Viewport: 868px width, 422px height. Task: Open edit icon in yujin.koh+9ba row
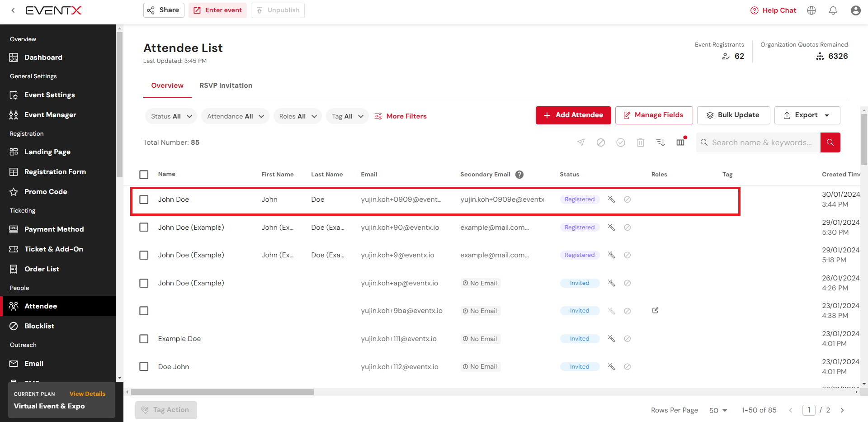(656, 310)
